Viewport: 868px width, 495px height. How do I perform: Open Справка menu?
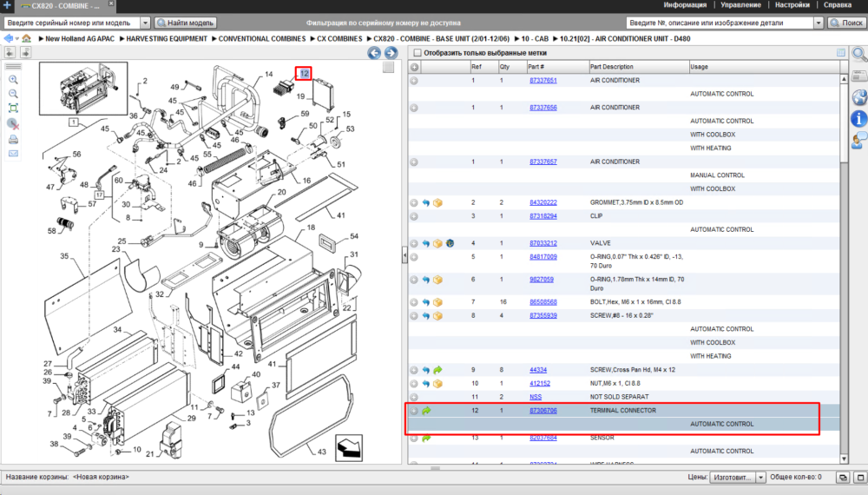pos(837,5)
